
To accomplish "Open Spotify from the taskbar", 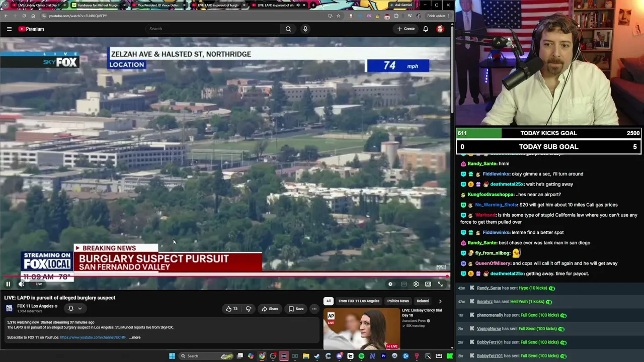I will [361, 356].
